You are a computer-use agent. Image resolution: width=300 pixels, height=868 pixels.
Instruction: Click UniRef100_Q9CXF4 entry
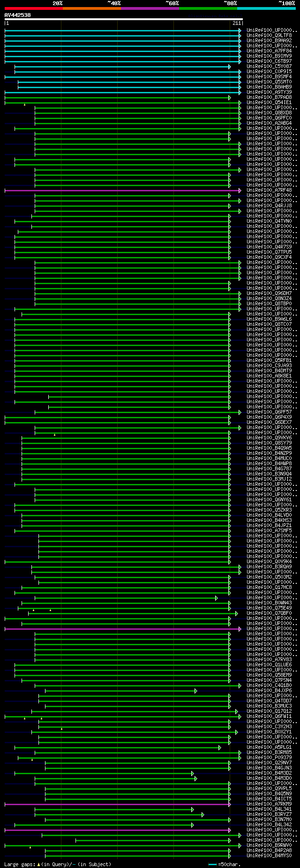[x=269, y=257]
